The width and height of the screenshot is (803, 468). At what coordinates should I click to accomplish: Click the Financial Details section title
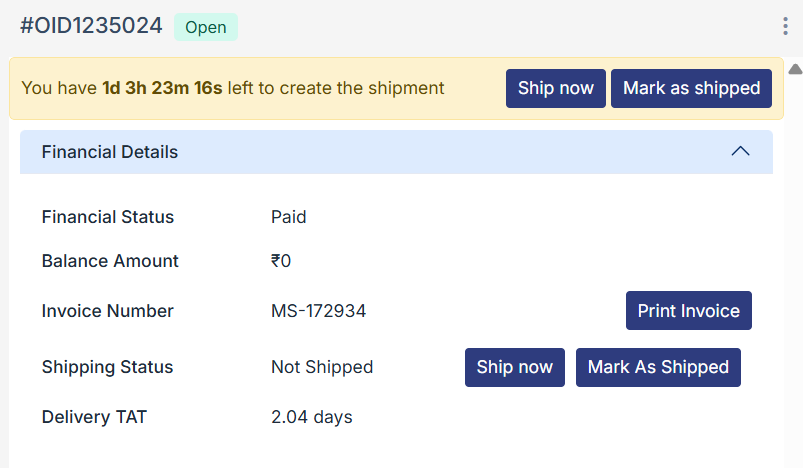pos(110,152)
